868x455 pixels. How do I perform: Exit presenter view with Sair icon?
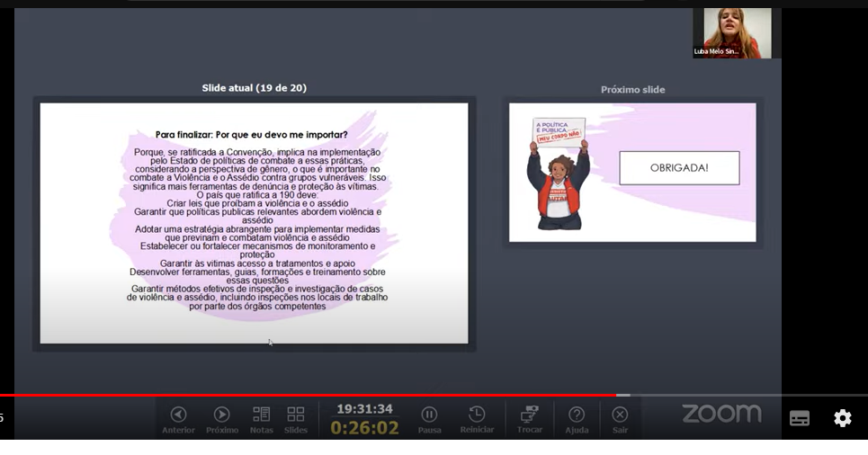coord(620,415)
